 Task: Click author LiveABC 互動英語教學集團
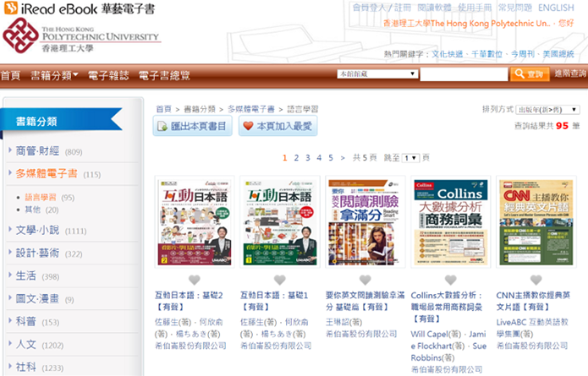point(532,328)
